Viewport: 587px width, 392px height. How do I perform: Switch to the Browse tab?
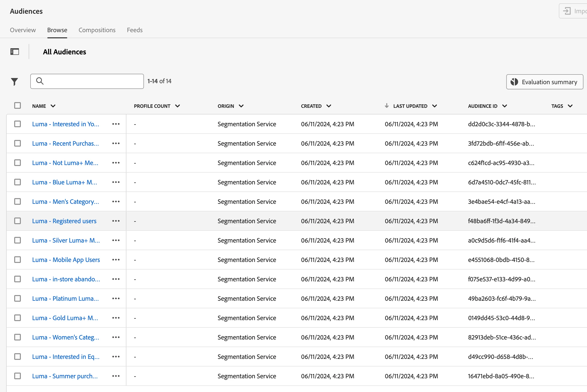(x=57, y=30)
